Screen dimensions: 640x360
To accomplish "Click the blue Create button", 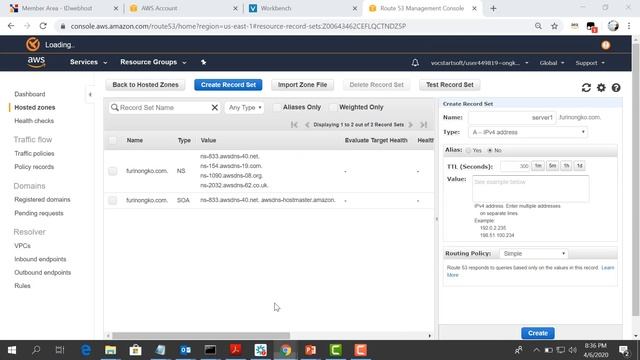I will (x=538, y=333).
